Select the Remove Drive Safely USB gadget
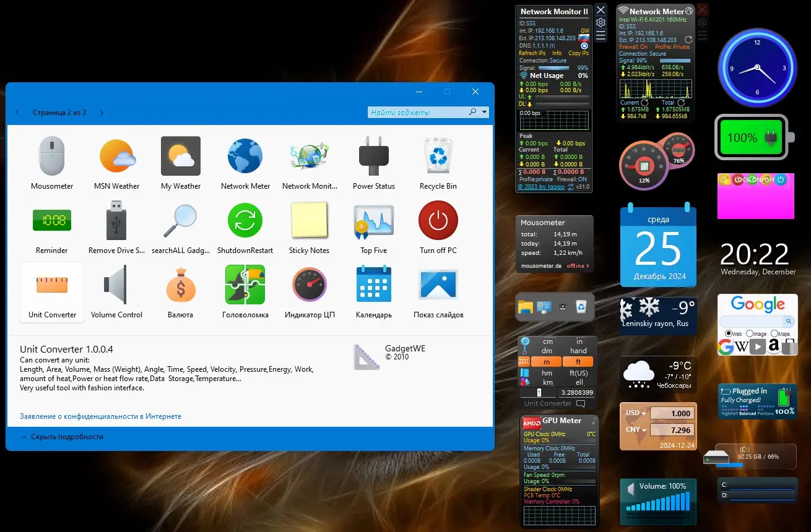This screenshot has width=811, height=532. [x=117, y=220]
